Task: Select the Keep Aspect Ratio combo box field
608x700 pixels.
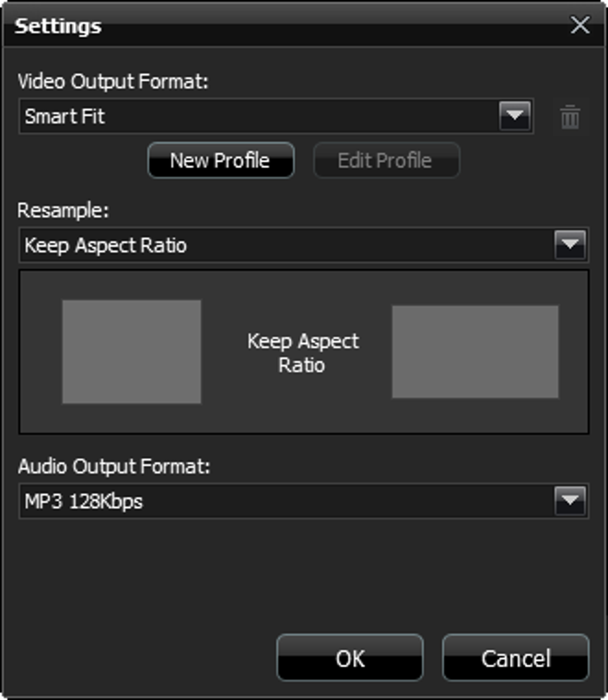Action: [x=304, y=245]
